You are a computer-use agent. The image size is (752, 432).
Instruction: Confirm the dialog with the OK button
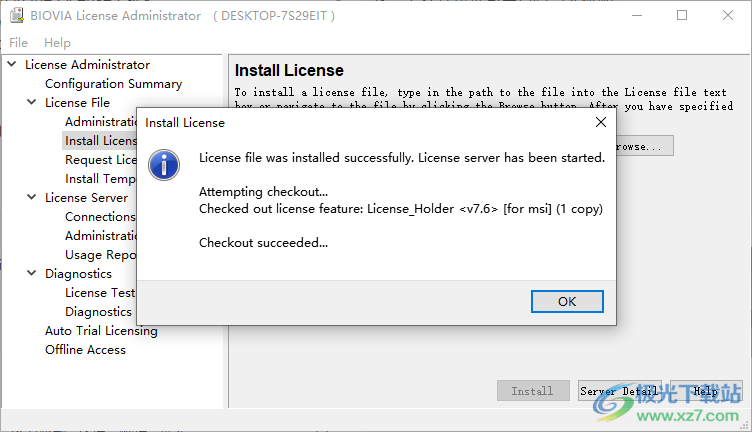coord(567,302)
